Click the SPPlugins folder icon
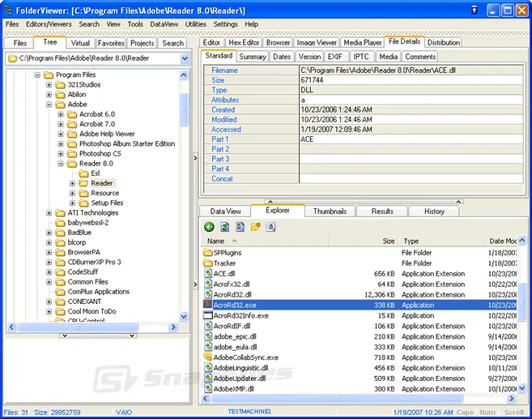532x419 pixels. point(207,253)
